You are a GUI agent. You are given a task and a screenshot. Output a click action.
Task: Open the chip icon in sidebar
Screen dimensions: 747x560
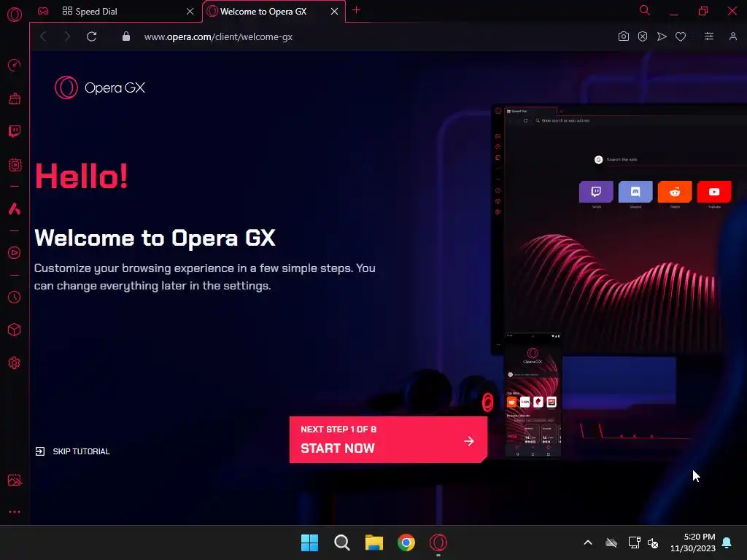[15, 165]
